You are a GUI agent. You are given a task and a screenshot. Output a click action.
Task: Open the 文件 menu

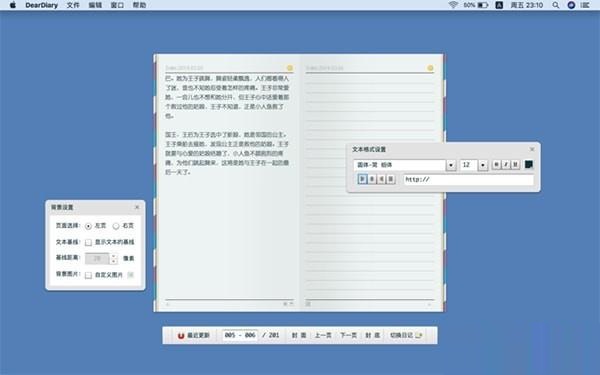pos(73,5)
